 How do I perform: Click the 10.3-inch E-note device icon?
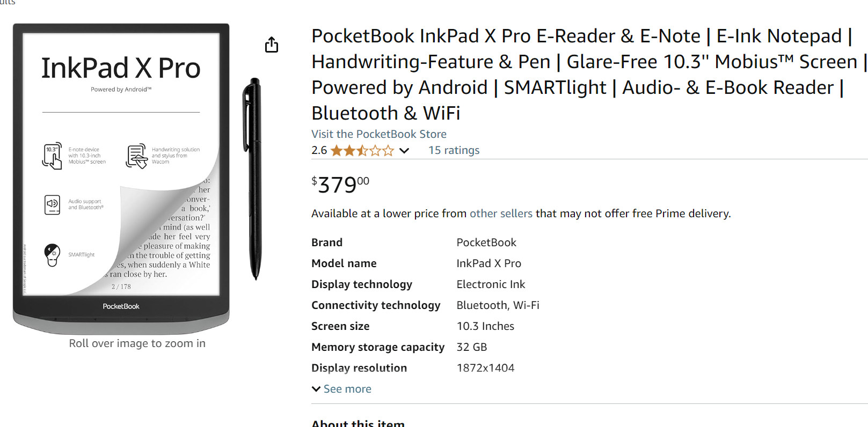click(52, 156)
